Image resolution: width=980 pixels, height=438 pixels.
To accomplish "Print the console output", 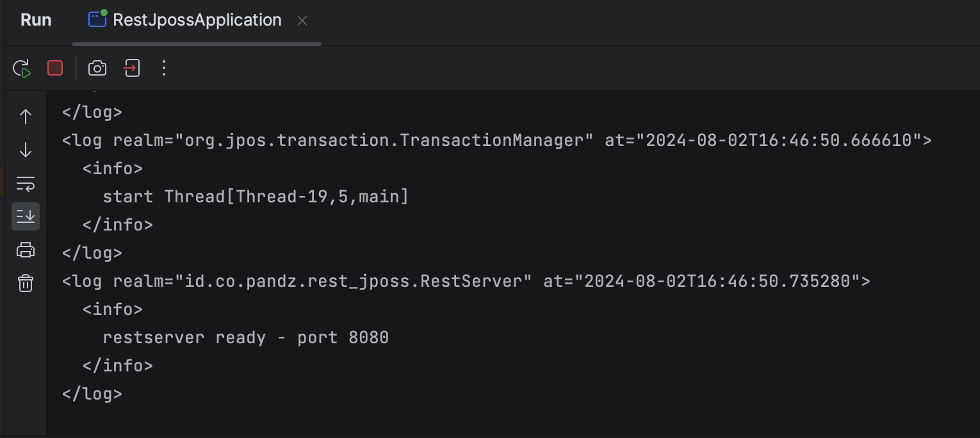I will (x=26, y=250).
